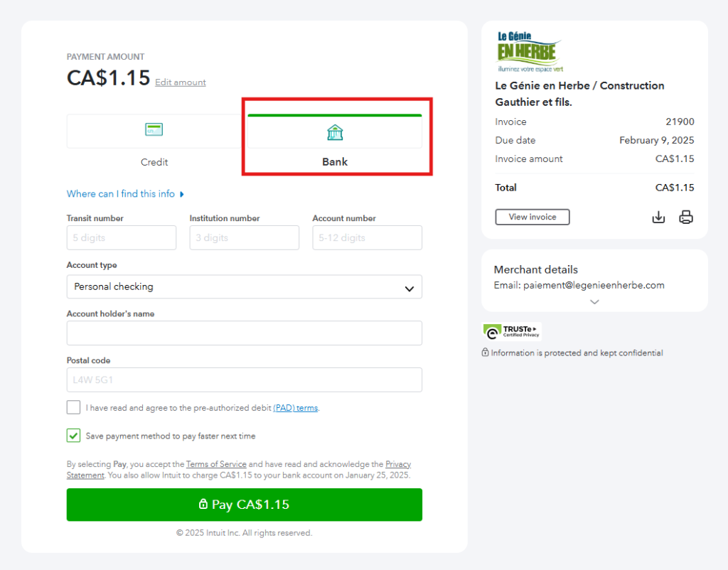Open the Edit amount link
The width and height of the screenshot is (728, 570).
click(x=180, y=82)
